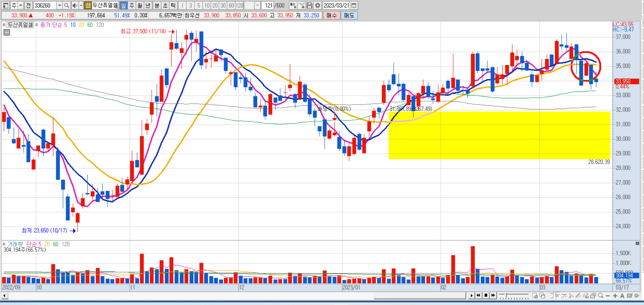Viewport: 644px width, 305px height.
Task: Open the custom interval dropdown
Action: pos(258,5)
